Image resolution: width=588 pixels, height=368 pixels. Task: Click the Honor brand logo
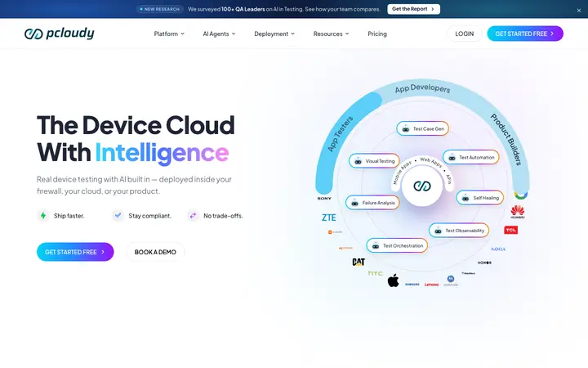pos(484,263)
